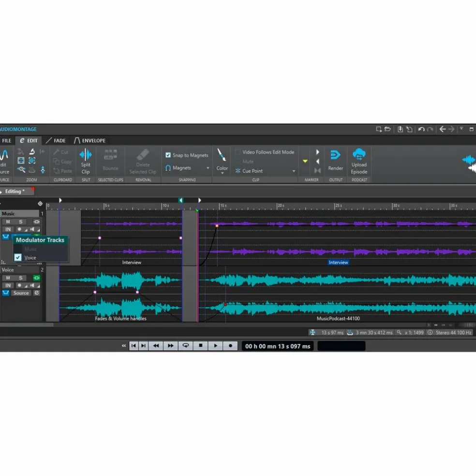Click the target icon above track list
476x476 pixels.
coord(40,204)
